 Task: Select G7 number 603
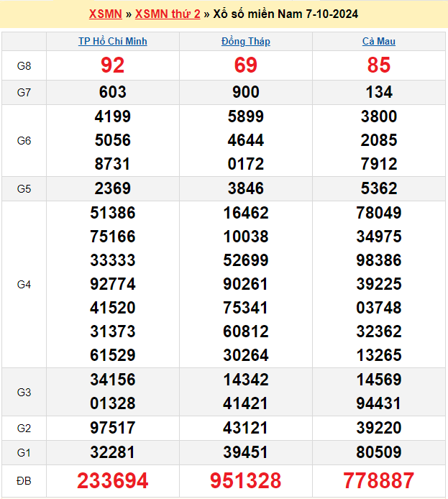113,92
